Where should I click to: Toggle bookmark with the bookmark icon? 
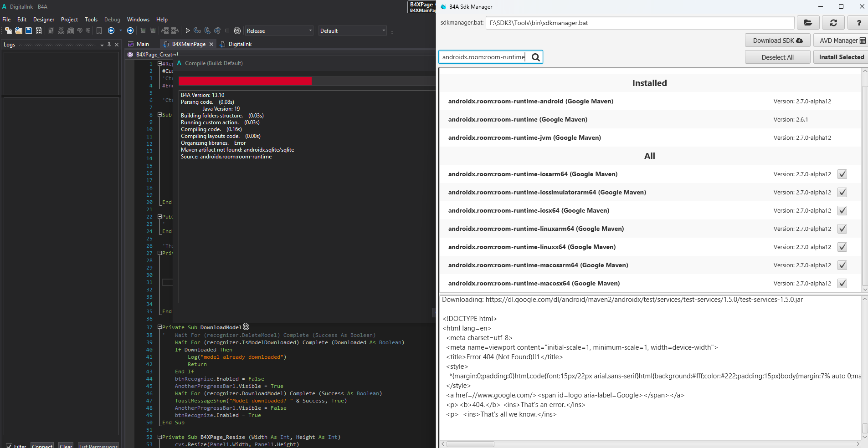coord(99,31)
